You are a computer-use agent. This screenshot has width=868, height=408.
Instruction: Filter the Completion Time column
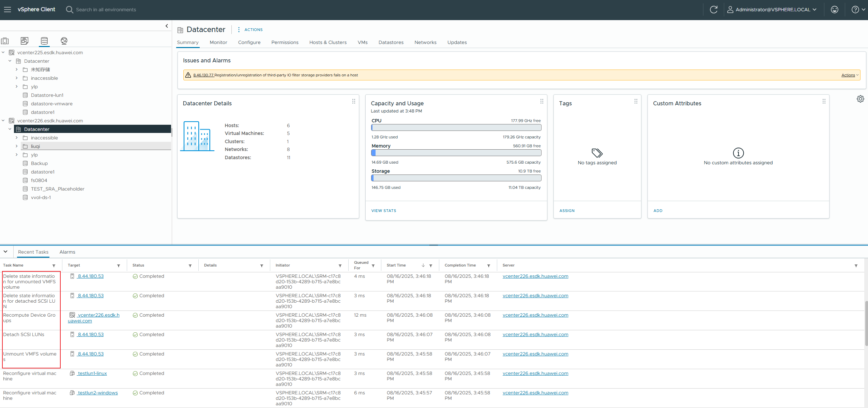point(489,266)
